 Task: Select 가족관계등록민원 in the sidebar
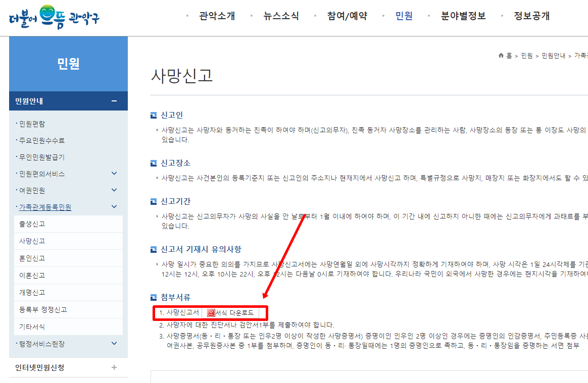(45, 207)
